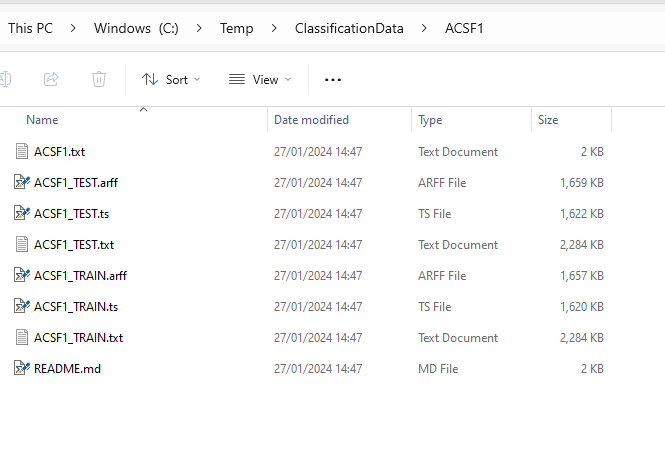Screen dimensions: 665x466
Task: Select the README.md file icon
Action: (x=22, y=369)
